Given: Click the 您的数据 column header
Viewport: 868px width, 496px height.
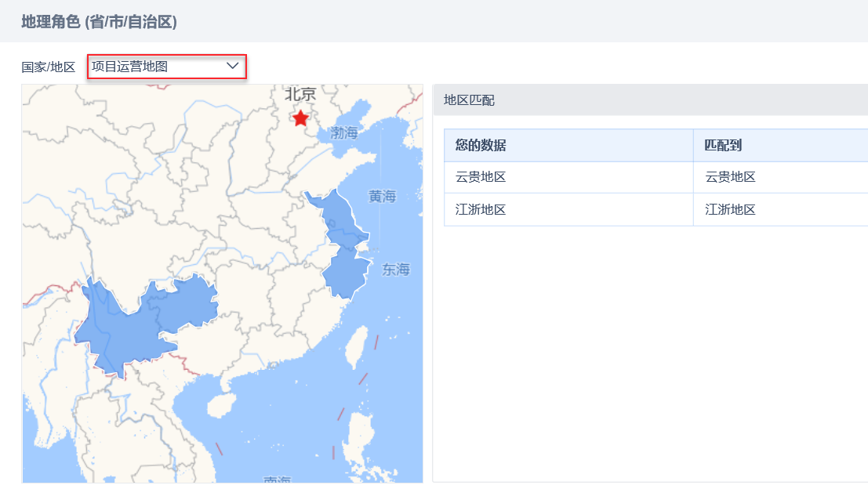Looking at the screenshot, I should pos(481,146).
